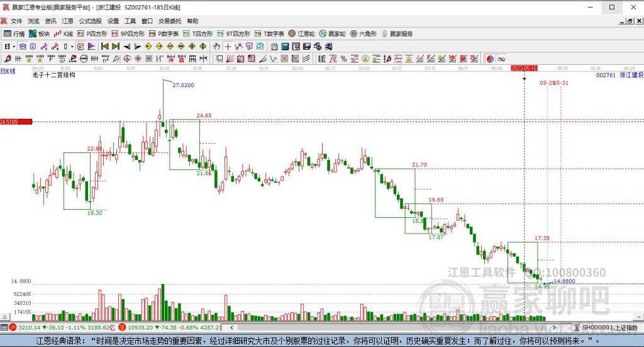Jump to first bar with yellow skip-back arrow
644x347 pixels.
click(x=105, y=46)
